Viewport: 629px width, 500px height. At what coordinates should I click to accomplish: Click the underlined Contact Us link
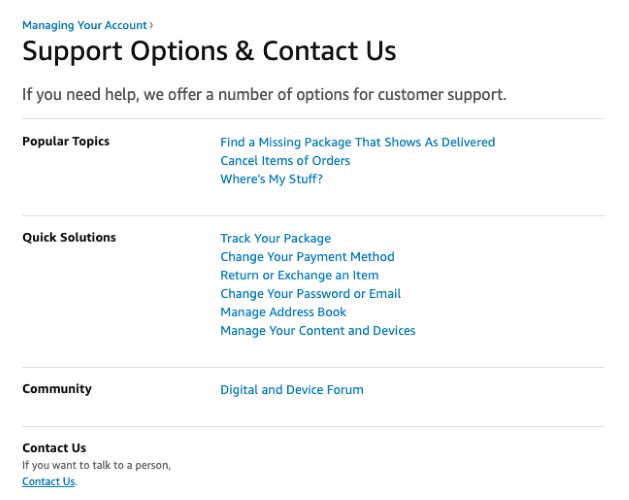click(48, 481)
